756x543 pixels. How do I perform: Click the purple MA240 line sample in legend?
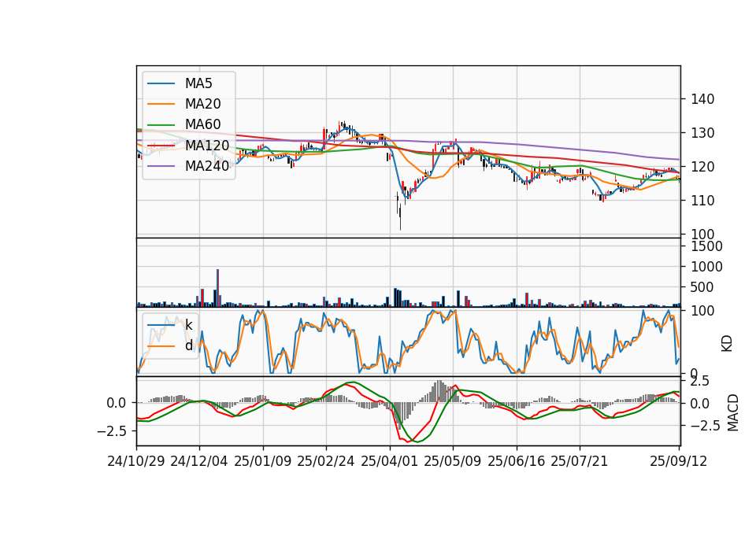pos(161,166)
